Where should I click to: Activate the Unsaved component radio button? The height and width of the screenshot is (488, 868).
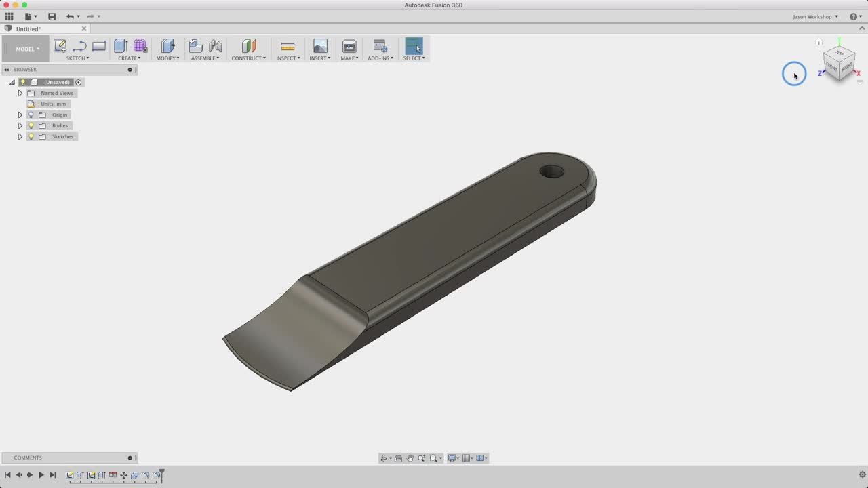pos(79,82)
